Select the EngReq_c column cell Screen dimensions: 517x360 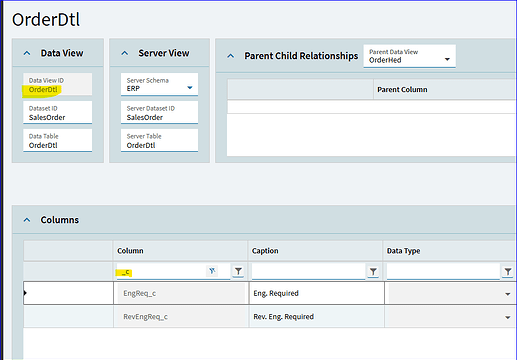pyautogui.click(x=181, y=293)
